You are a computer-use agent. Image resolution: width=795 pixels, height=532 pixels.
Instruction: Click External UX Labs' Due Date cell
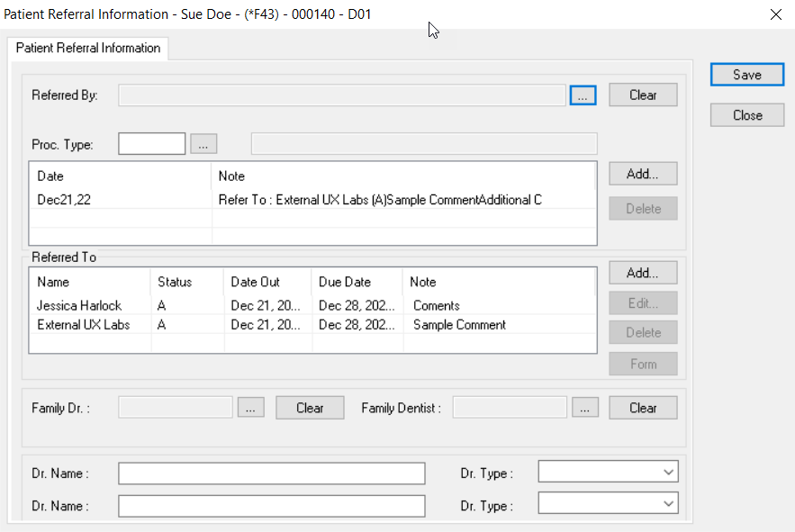point(357,325)
